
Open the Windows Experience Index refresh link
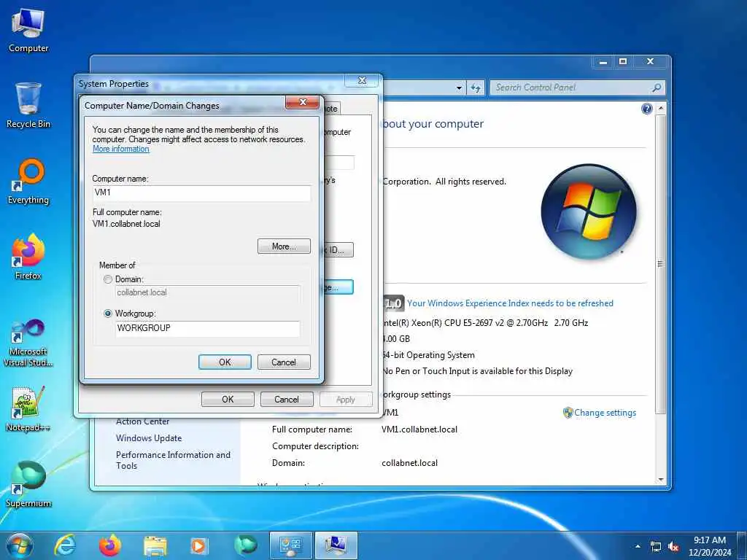point(510,303)
